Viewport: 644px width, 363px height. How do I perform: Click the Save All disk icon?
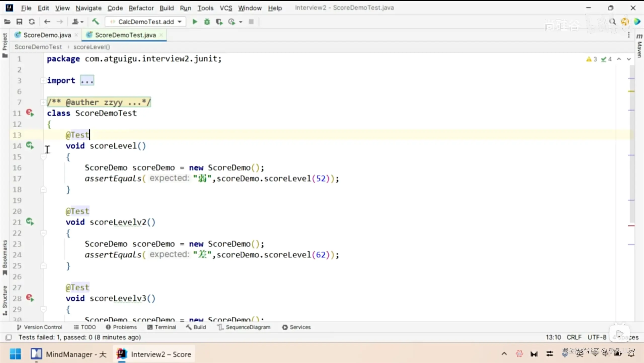(19, 22)
